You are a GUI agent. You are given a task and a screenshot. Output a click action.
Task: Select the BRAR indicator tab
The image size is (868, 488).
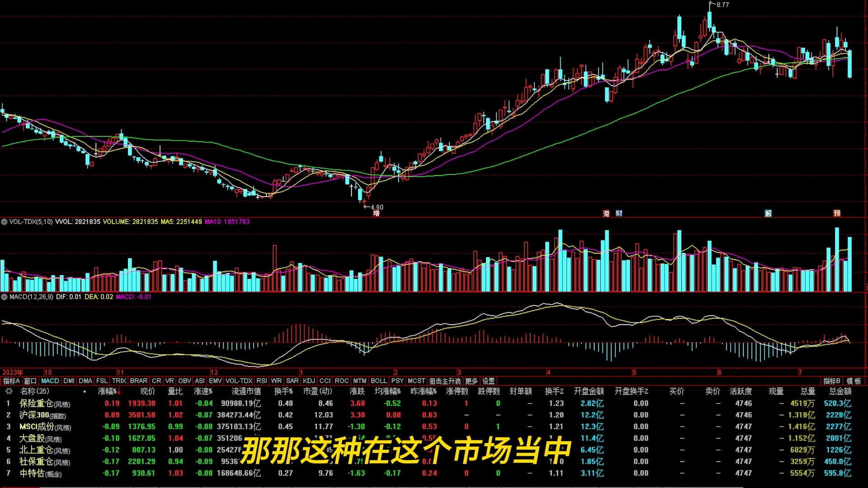pyautogui.click(x=139, y=381)
